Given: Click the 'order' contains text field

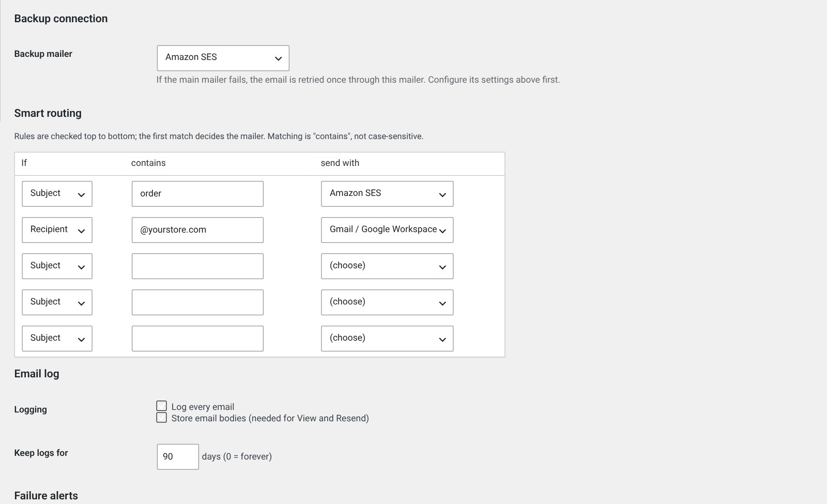Looking at the screenshot, I should 197,194.
